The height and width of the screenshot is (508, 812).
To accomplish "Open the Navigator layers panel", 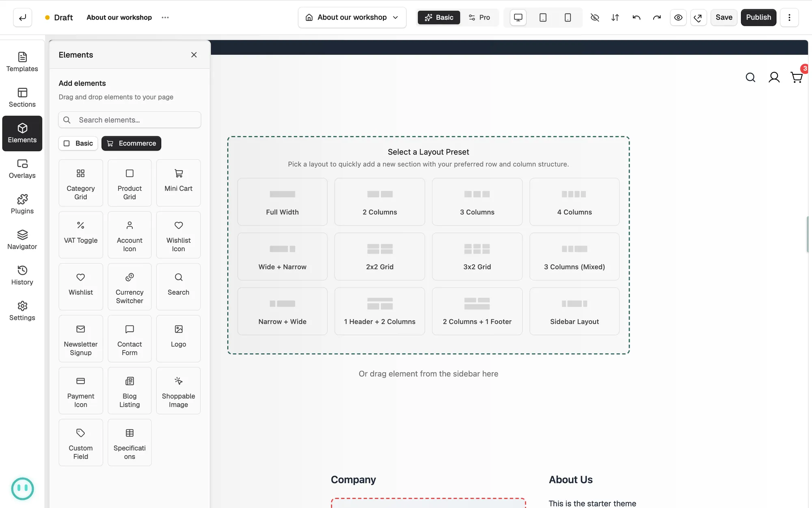I will tap(22, 240).
